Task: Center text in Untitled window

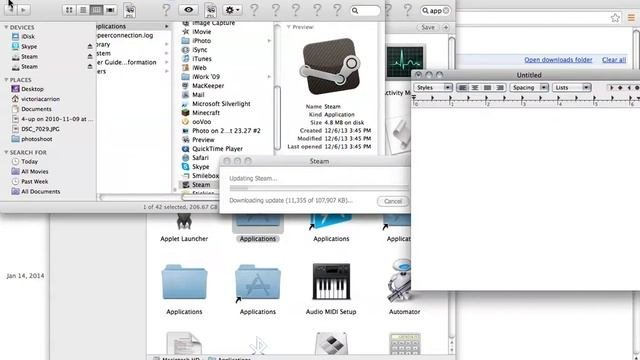Action: (x=475, y=87)
